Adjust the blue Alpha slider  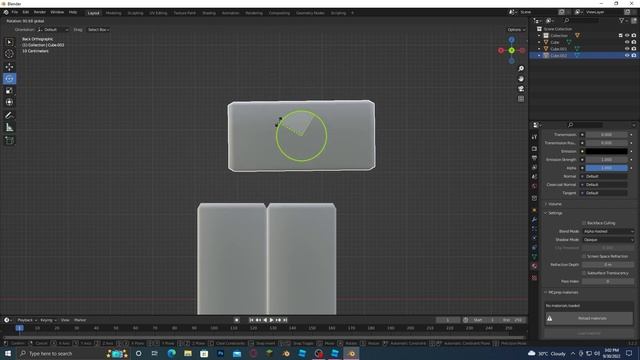(607, 168)
